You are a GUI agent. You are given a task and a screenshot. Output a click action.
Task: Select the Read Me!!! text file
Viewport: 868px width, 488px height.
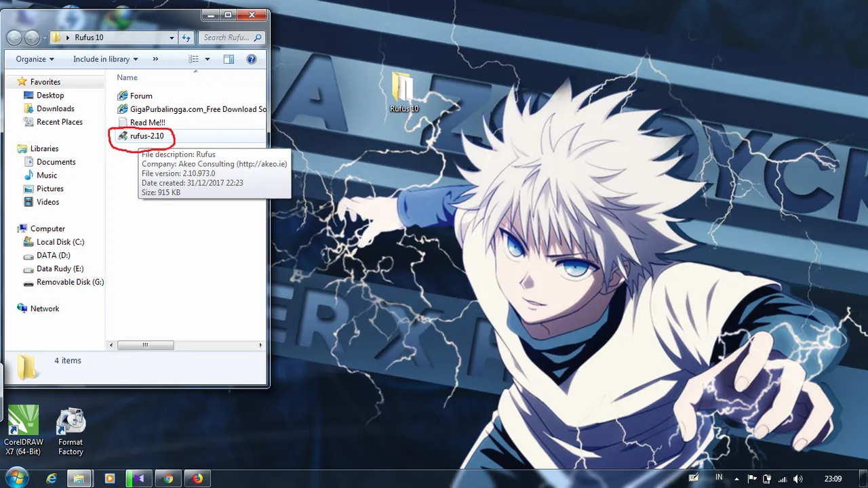tap(141, 122)
